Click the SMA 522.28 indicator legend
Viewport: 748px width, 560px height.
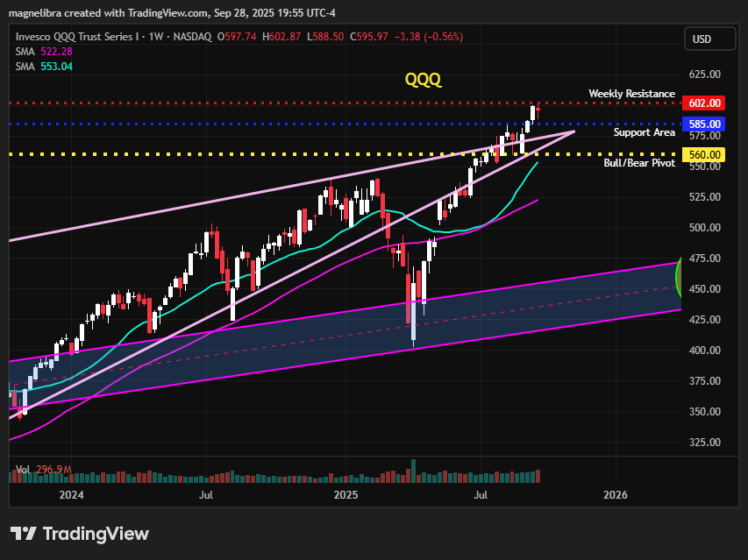(x=44, y=52)
